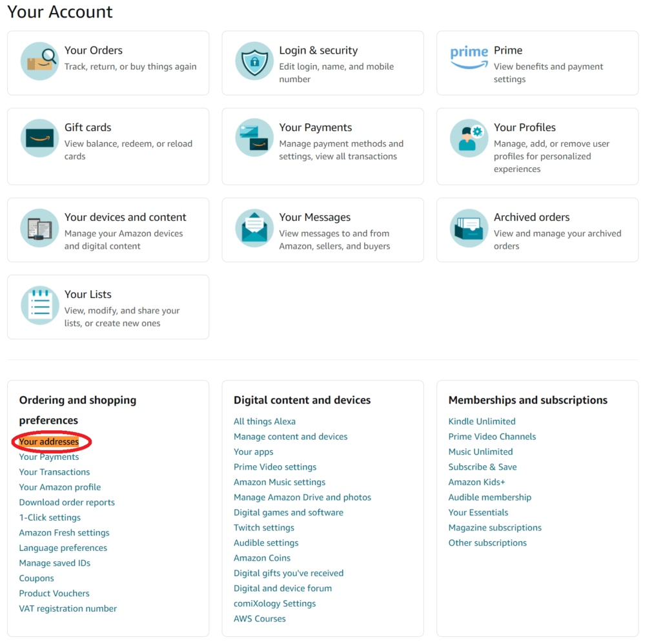The width and height of the screenshot is (661, 644).
Task: Click the Gift cards icon
Action: [x=39, y=138]
